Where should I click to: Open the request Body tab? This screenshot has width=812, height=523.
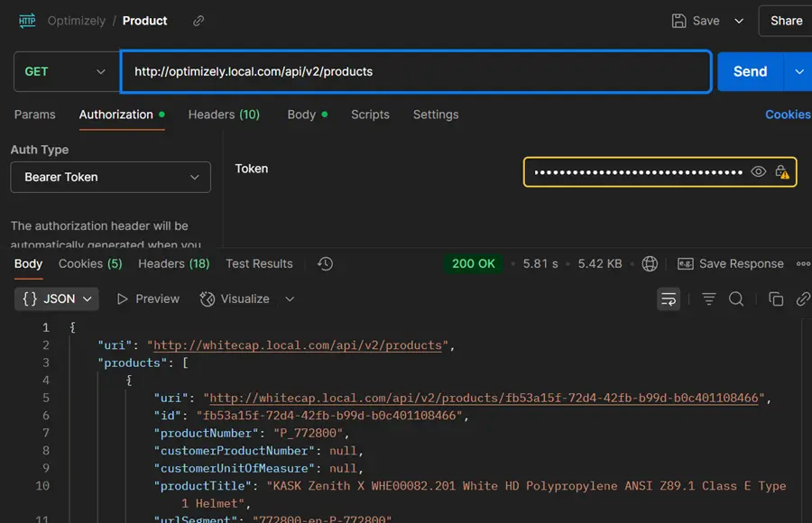click(307, 115)
